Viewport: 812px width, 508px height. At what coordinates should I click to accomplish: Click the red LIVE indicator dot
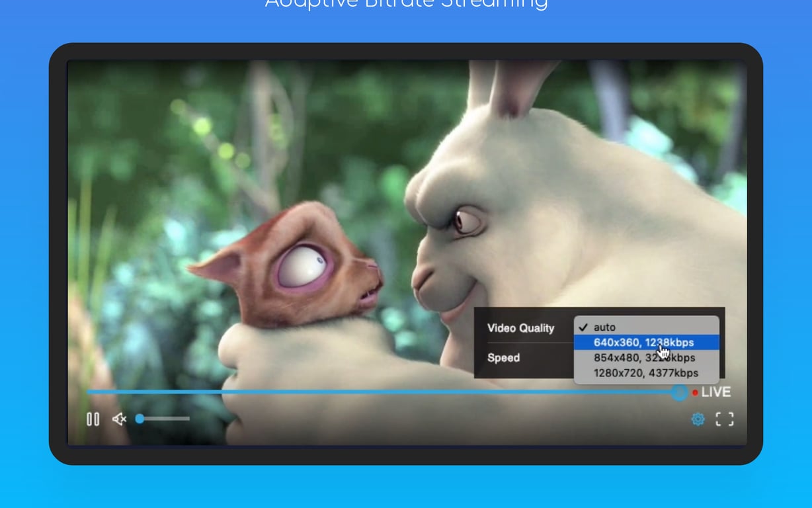[694, 392]
